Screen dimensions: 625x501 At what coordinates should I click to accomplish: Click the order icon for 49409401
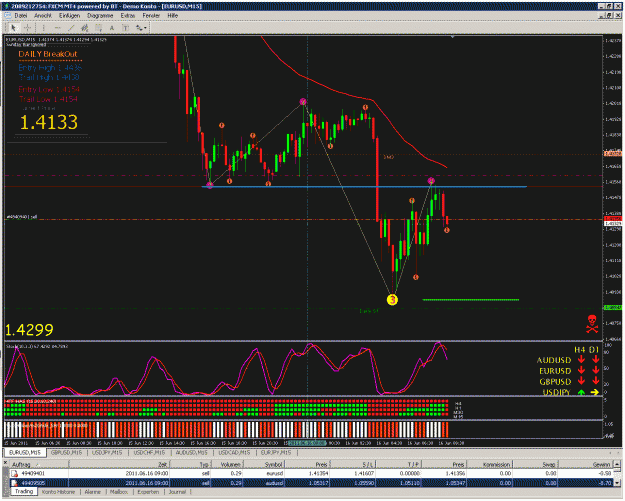(14, 473)
